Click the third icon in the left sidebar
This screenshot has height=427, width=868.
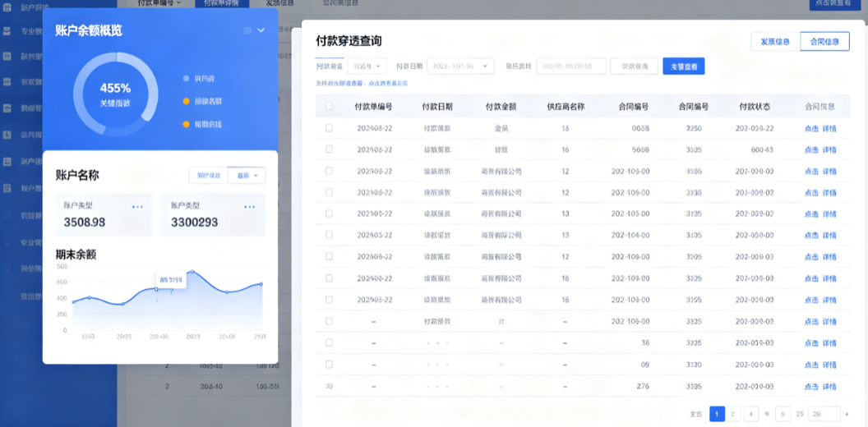[x=7, y=56]
